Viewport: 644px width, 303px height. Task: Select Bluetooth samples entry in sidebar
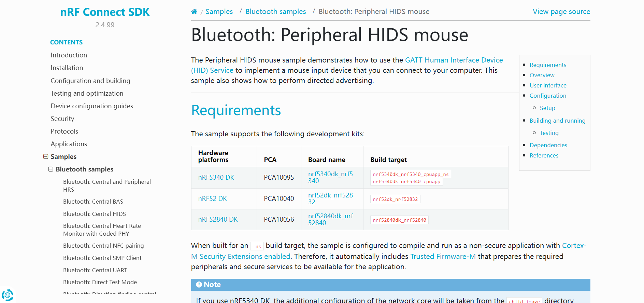pyautogui.click(x=85, y=169)
